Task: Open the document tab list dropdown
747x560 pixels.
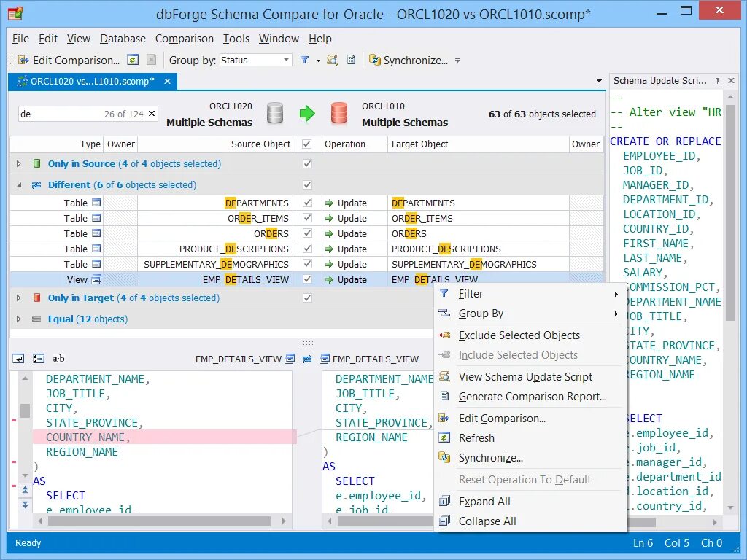Action: [600, 82]
